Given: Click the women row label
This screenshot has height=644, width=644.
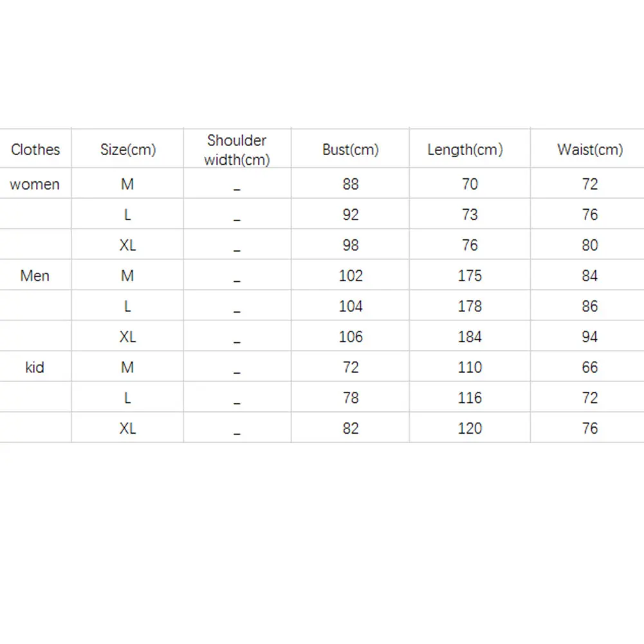Looking at the screenshot, I should tap(35, 185).
